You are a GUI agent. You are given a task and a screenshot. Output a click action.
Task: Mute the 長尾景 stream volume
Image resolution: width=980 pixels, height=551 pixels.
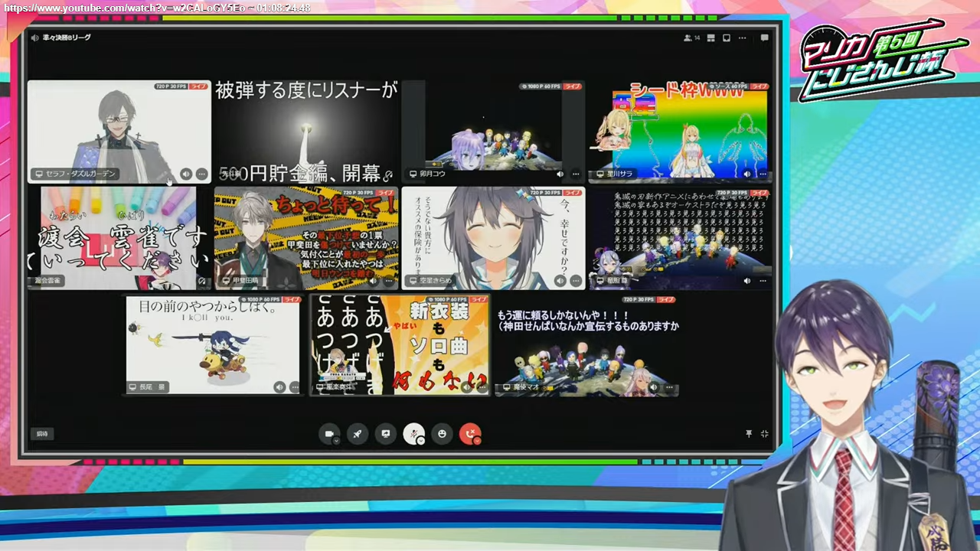[279, 387]
